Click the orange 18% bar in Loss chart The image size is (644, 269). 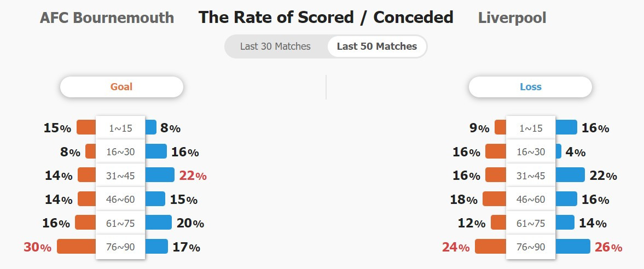(x=494, y=199)
